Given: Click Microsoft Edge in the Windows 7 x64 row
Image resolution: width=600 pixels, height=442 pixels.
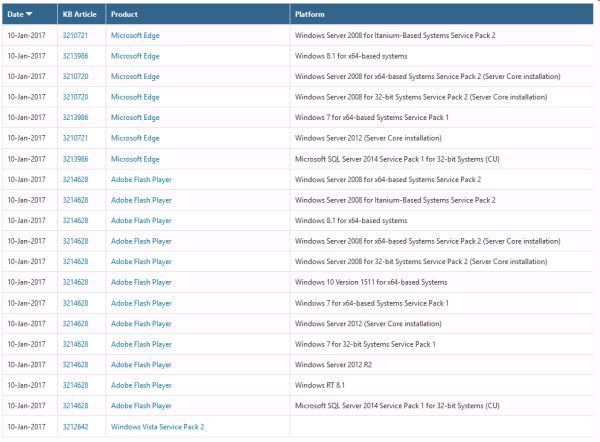Looking at the screenshot, I should [x=135, y=117].
